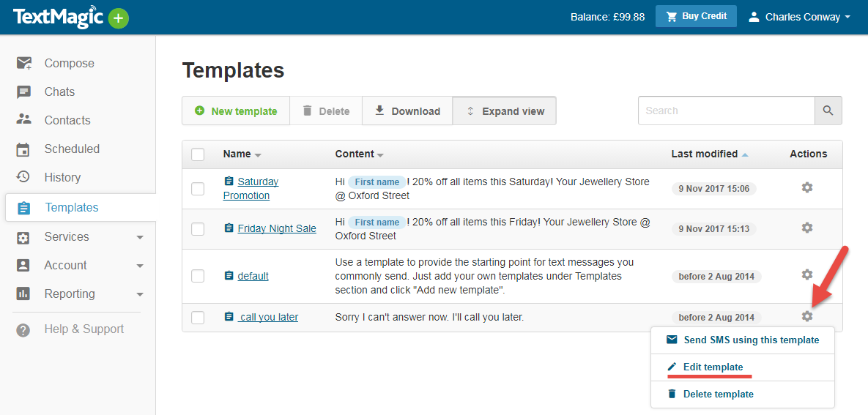
Task: Tick the Saturday Promotion row checkbox
Action: pyautogui.click(x=198, y=189)
